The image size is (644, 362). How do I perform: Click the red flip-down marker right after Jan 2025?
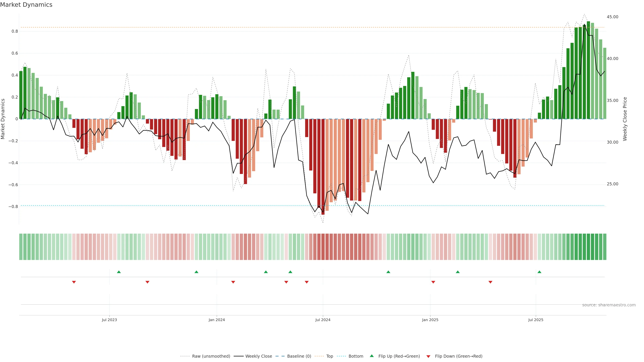tap(433, 282)
